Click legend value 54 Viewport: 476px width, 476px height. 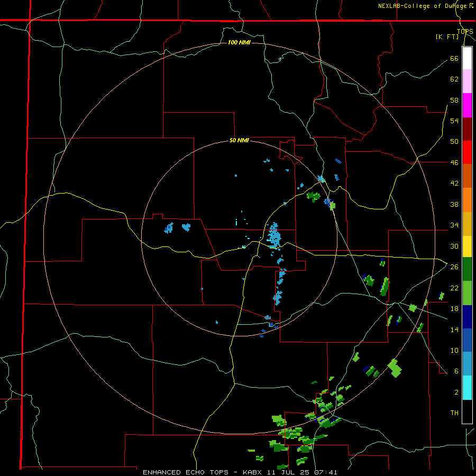(x=454, y=121)
